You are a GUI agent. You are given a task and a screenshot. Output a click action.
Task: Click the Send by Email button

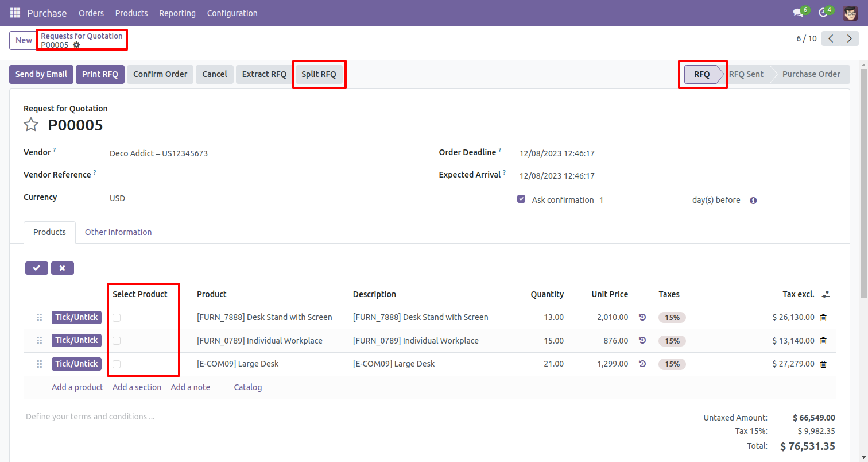41,74
